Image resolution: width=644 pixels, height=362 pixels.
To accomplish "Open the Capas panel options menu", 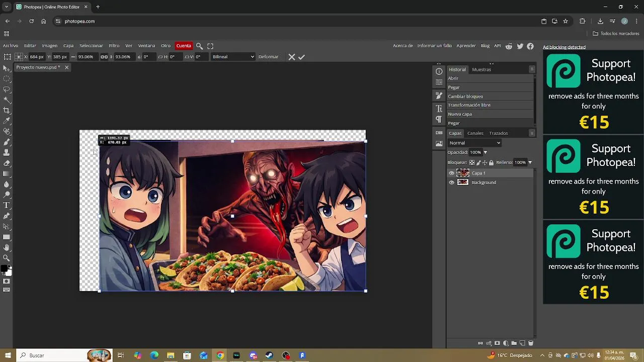I will 532,133.
